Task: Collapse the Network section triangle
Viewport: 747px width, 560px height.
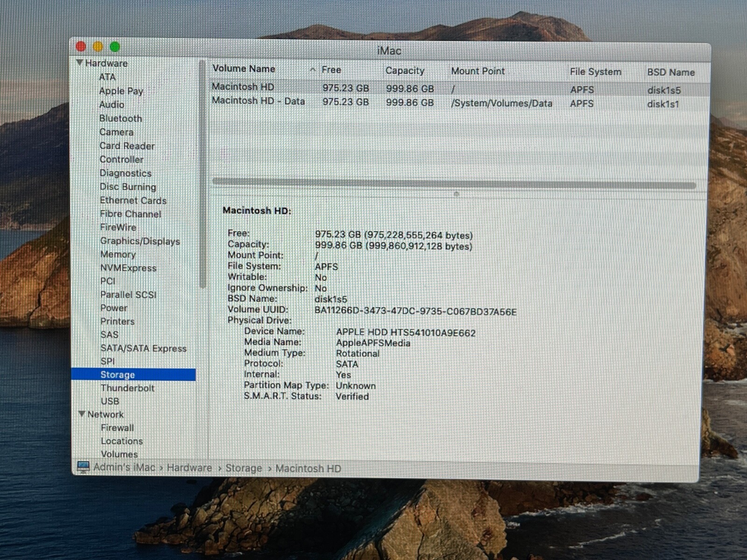Action: [82, 414]
